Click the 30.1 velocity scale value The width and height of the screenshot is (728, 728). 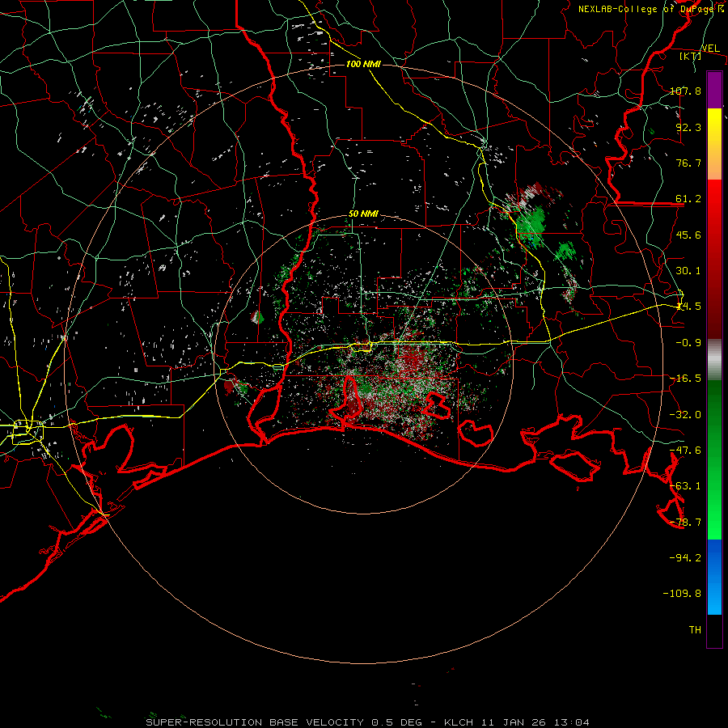[688, 271]
